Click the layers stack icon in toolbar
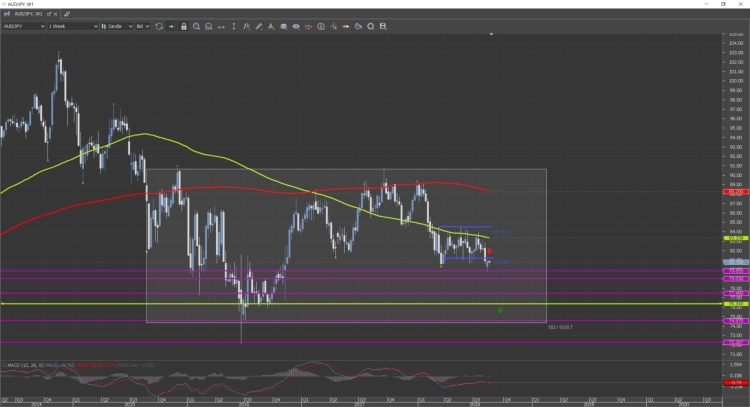Screen dimensions: 750x407 click(284, 26)
